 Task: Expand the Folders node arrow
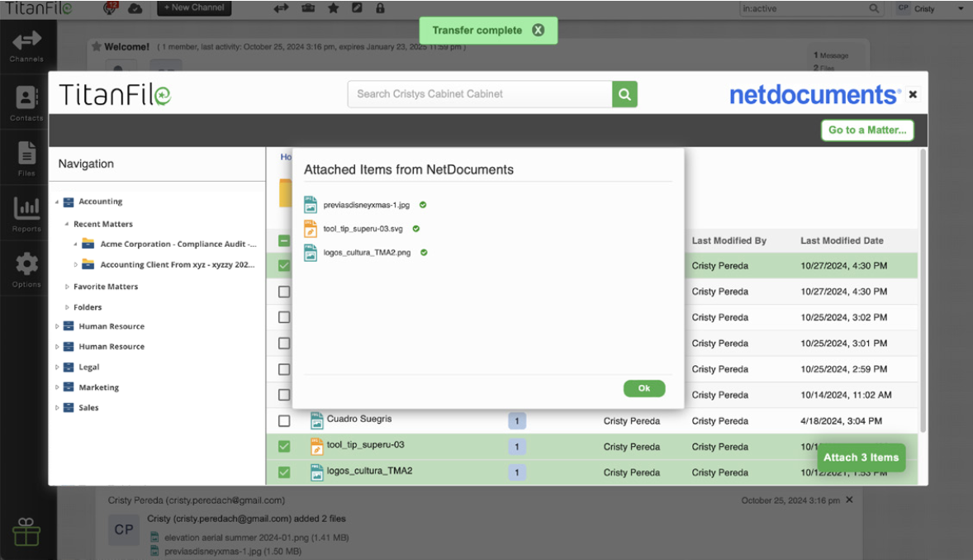[x=67, y=307]
